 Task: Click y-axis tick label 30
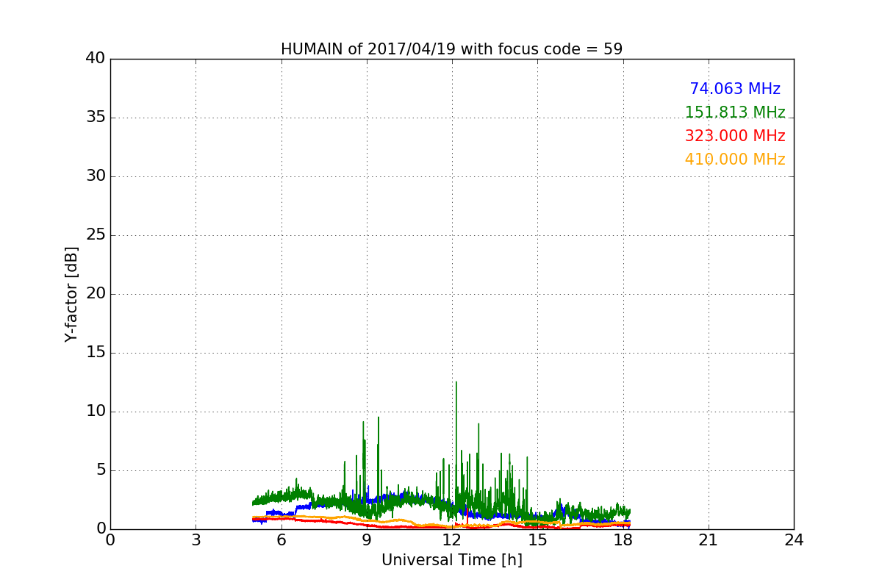click(96, 176)
